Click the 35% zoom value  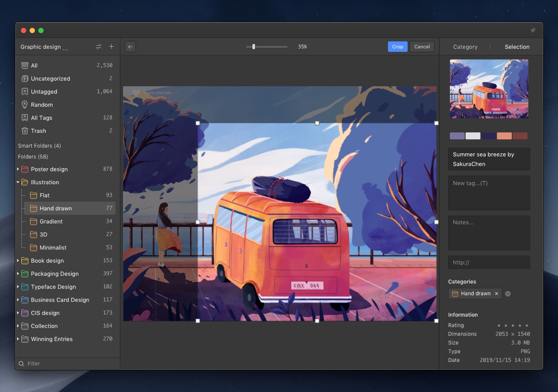302,47
